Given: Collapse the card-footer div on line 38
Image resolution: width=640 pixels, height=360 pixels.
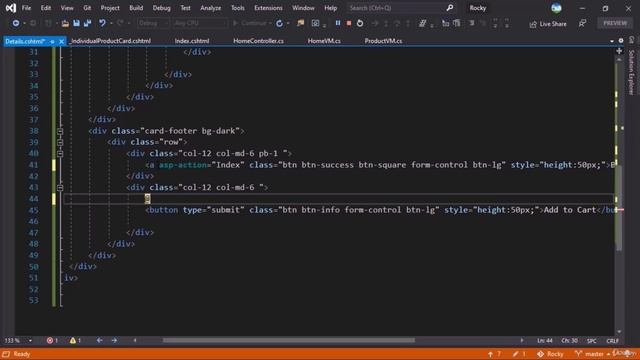Looking at the screenshot, I should 60,131.
